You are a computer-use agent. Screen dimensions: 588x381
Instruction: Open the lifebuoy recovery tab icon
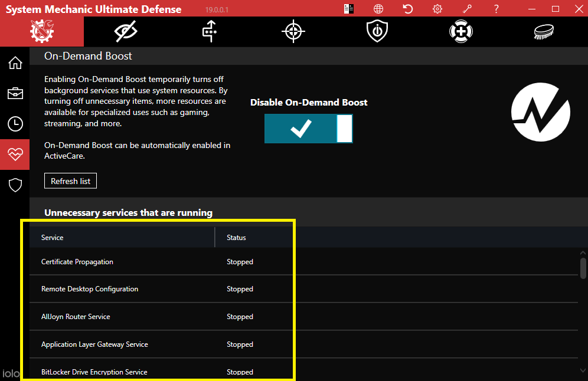[x=461, y=31]
